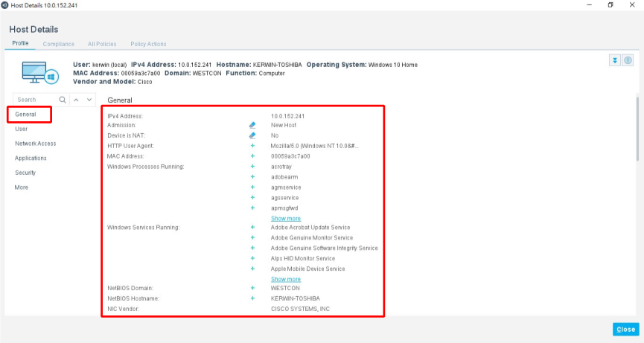
Task: Click NetBIOS Hostname value KERWIN-TOSHIBA
Action: coord(296,298)
